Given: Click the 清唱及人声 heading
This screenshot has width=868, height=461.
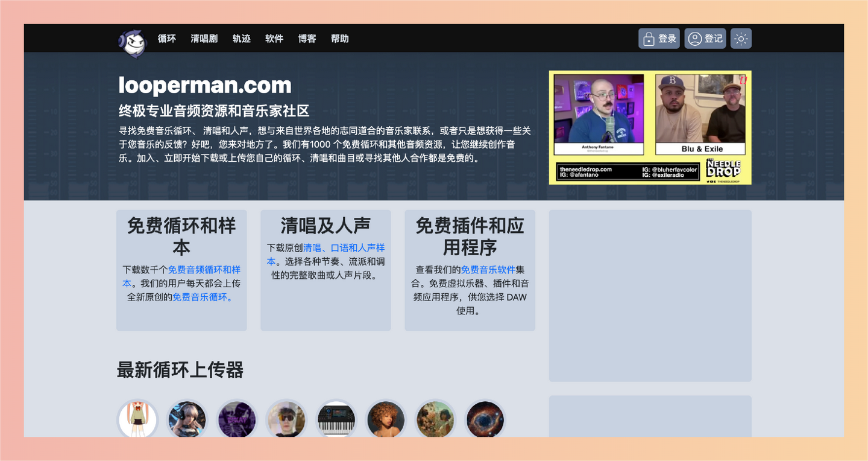Looking at the screenshot, I should [325, 226].
